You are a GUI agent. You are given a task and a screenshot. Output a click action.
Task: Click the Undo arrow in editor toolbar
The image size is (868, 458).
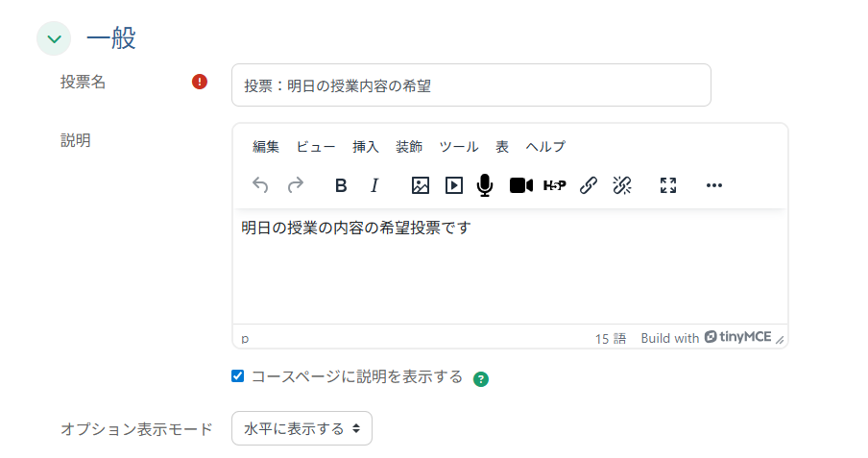(x=260, y=185)
